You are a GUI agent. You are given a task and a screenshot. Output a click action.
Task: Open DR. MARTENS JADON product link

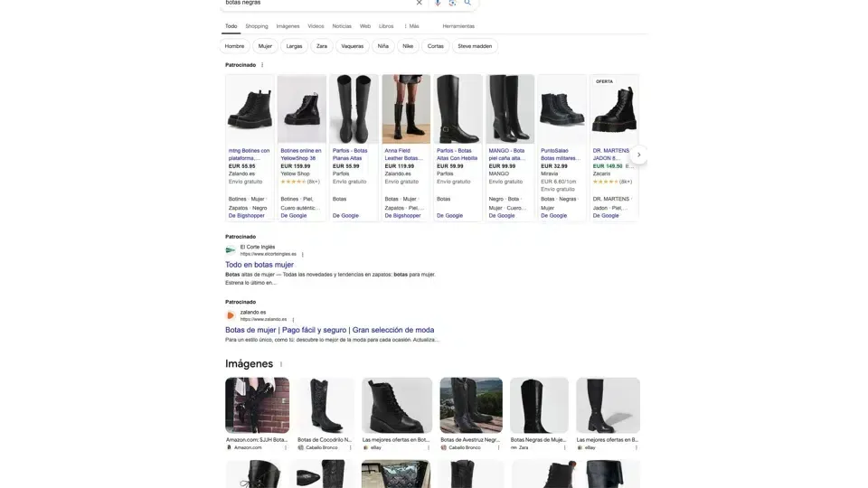(x=611, y=155)
